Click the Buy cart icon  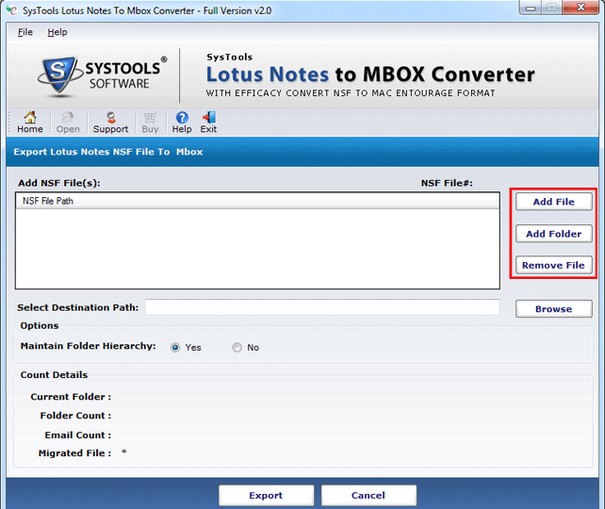[150, 117]
